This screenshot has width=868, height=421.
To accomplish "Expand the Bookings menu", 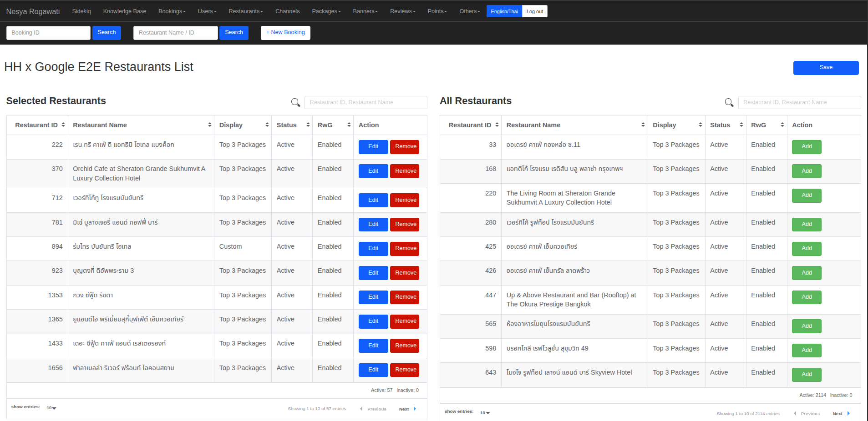I will point(172,11).
